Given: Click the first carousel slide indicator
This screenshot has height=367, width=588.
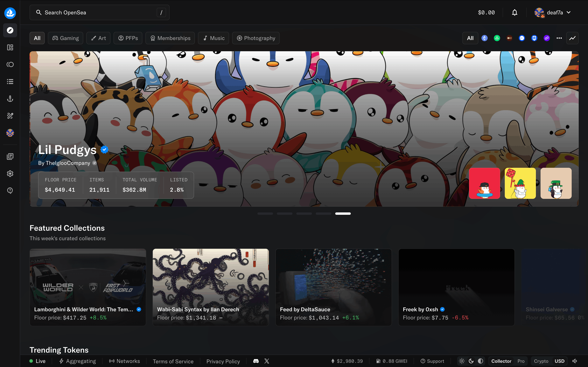Looking at the screenshot, I should (265, 214).
